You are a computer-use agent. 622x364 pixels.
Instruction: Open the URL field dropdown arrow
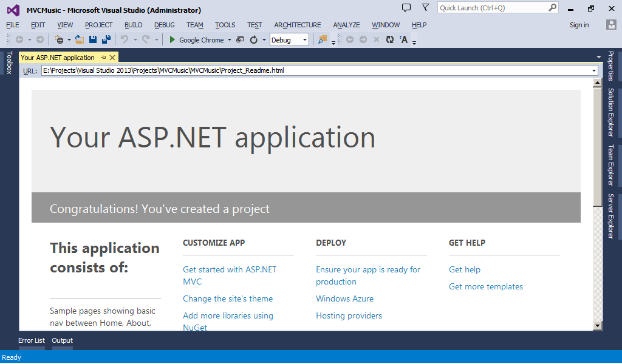coord(593,70)
